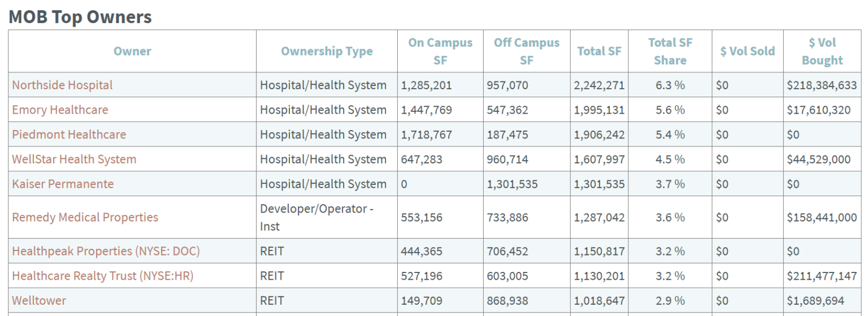Viewport: 868px width, 316px height.
Task: Select Northside Hospital's 2,242,271 total SF cell
Action: 599,85
